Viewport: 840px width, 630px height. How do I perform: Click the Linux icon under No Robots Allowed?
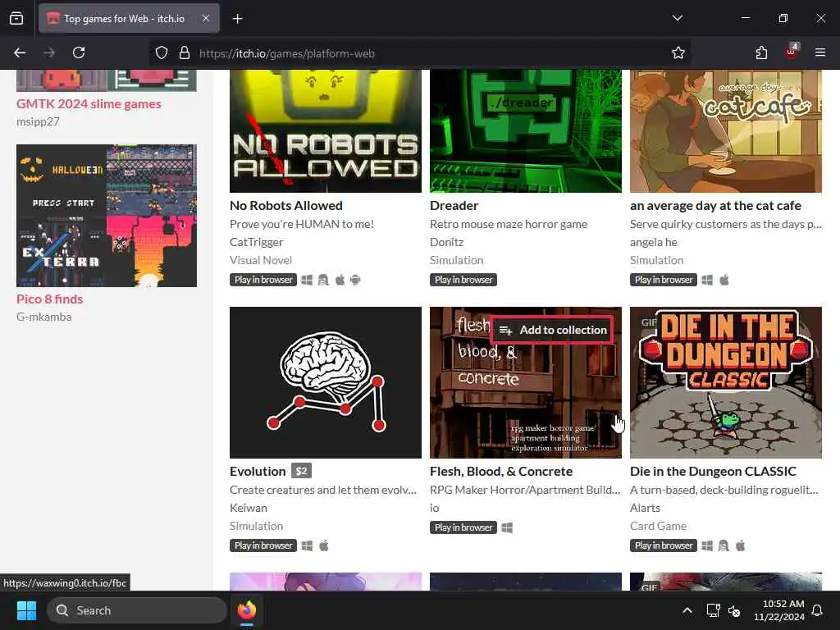coord(323,280)
